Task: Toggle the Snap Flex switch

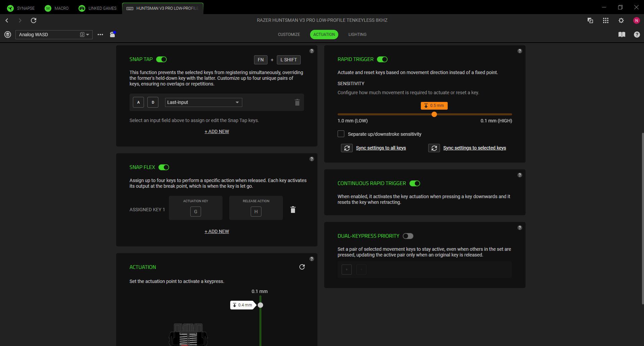Action: pos(164,167)
